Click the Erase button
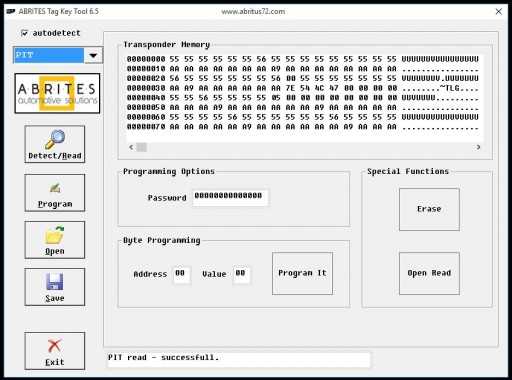 pyautogui.click(x=429, y=209)
